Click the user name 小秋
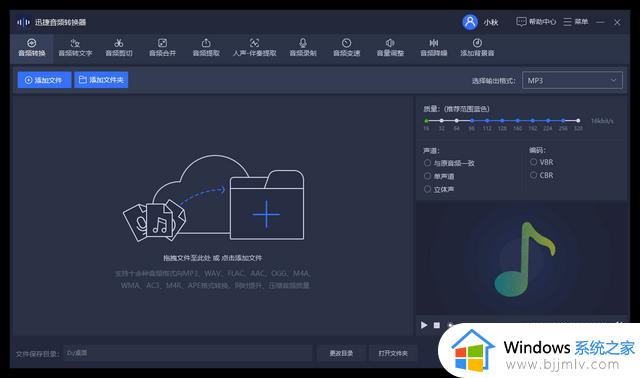640x378 pixels. pyautogui.click(x=491, y=22)
